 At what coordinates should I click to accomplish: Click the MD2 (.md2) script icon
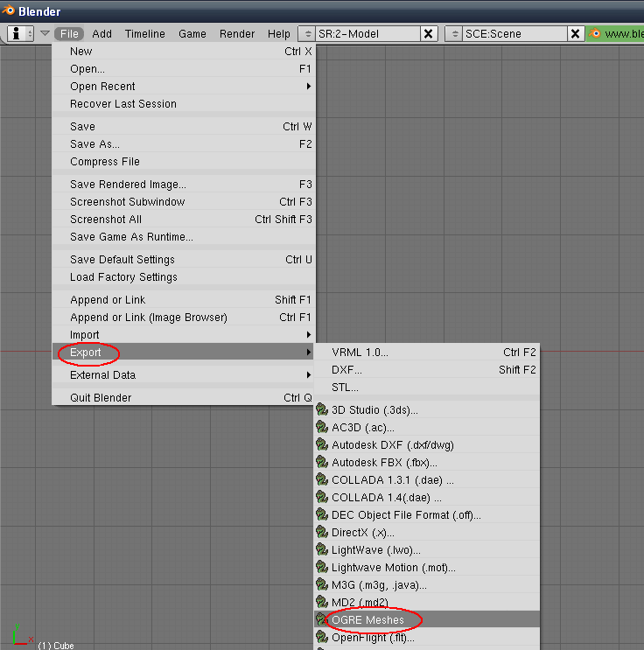pos(322,602)
